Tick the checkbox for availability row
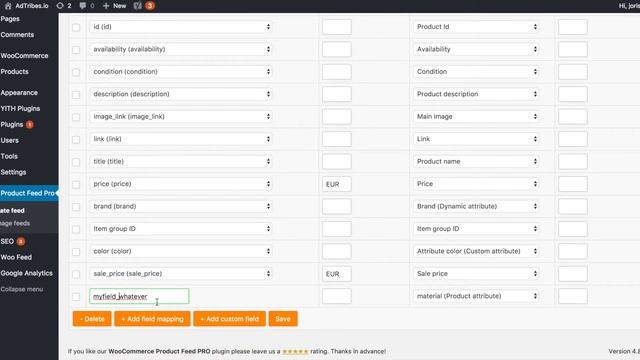 76,50
